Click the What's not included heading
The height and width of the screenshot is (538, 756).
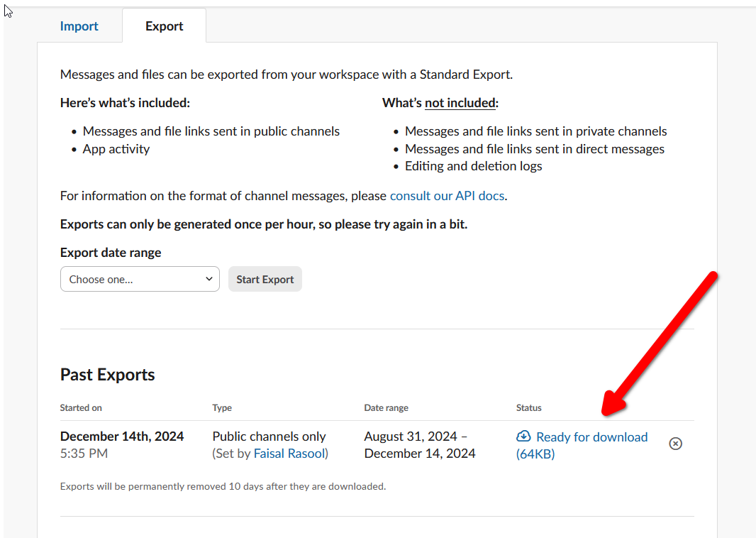[x=440, y=103]
